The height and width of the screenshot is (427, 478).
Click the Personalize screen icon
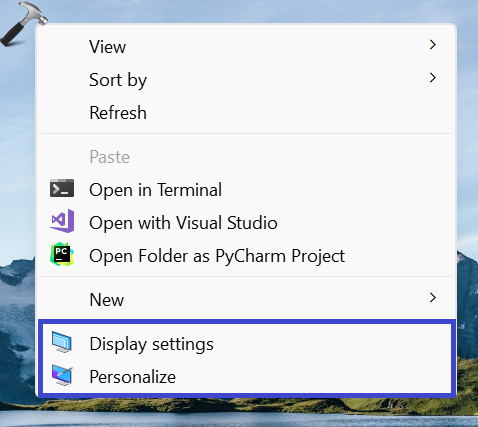(62, 375)
